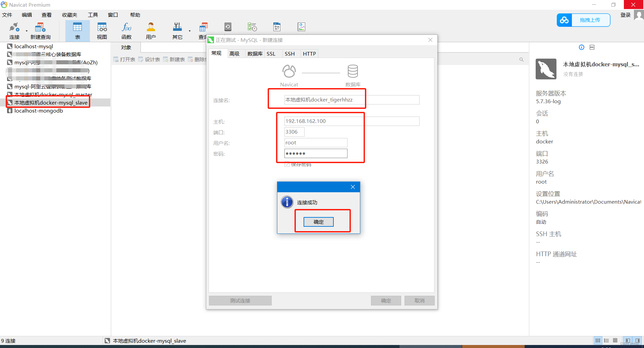Click 确定 at the bottom of dialog
The image size is (644, 348).
(x=386, y=300)
